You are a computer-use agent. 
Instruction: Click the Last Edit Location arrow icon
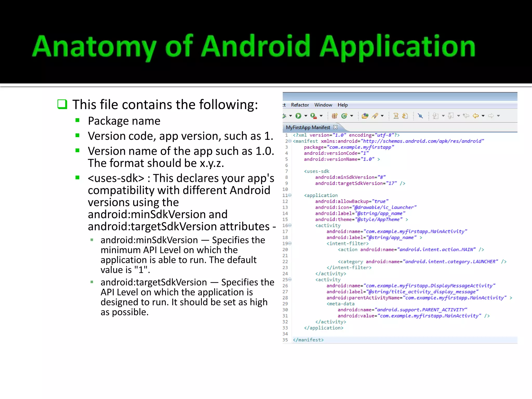[x=466, y=116]
